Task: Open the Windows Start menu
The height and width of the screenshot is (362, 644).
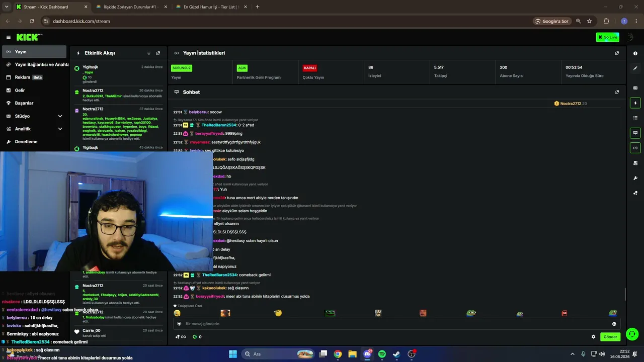Action: [233, 354]
